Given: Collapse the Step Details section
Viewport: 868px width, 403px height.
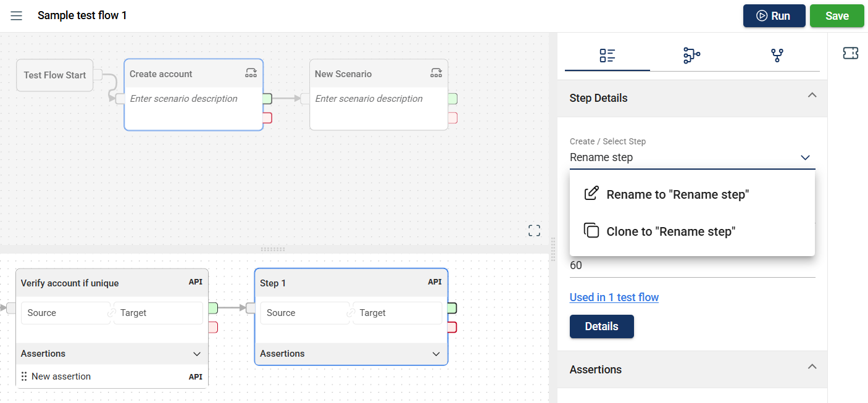Looking at the screenshot, I should click(812, 96).
